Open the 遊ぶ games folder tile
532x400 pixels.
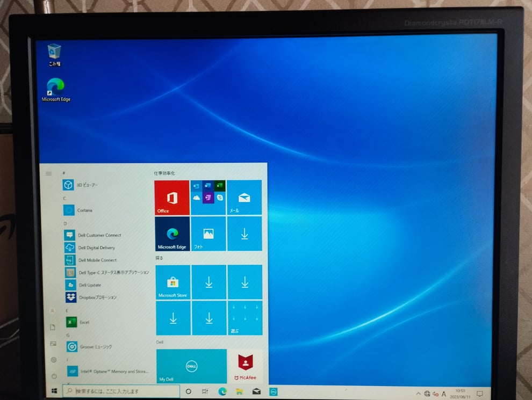245,318
